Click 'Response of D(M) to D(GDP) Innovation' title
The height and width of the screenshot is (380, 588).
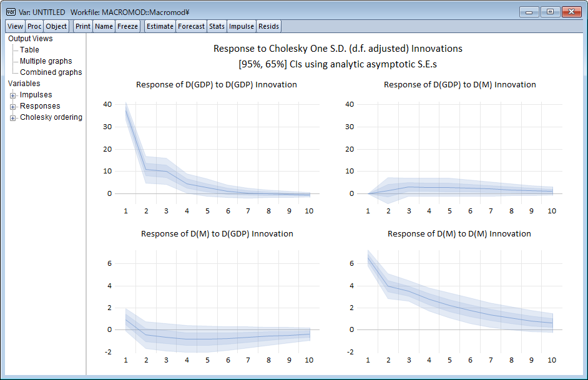[x=217, y=234]
